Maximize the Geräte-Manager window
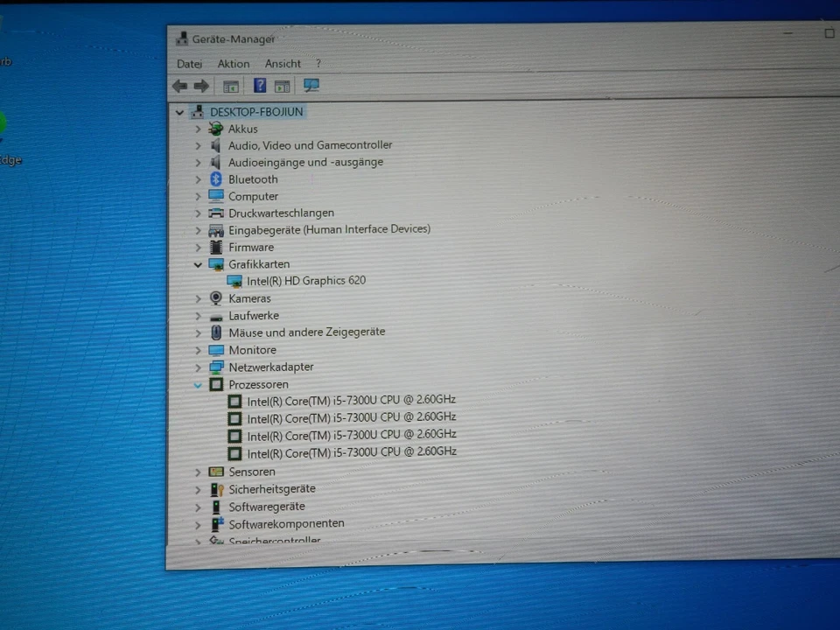The height and width of the screenshot is (630, 840). click(829, 33)
